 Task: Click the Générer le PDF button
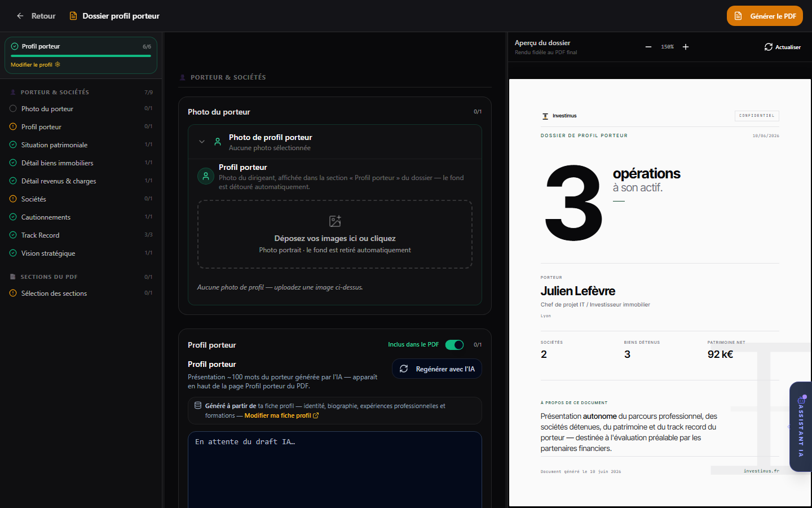pos(765,16)
